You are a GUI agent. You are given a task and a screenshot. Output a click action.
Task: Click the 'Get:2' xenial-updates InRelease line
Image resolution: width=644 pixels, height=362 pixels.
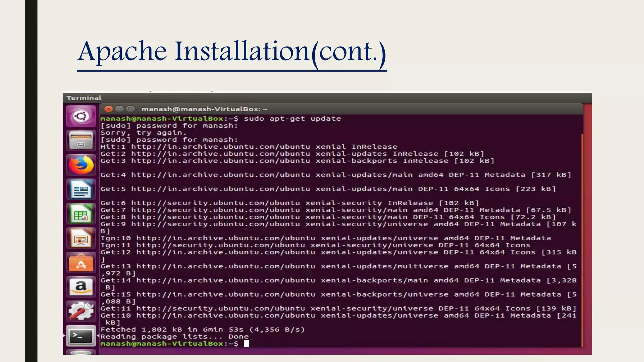tap(292, 154)
